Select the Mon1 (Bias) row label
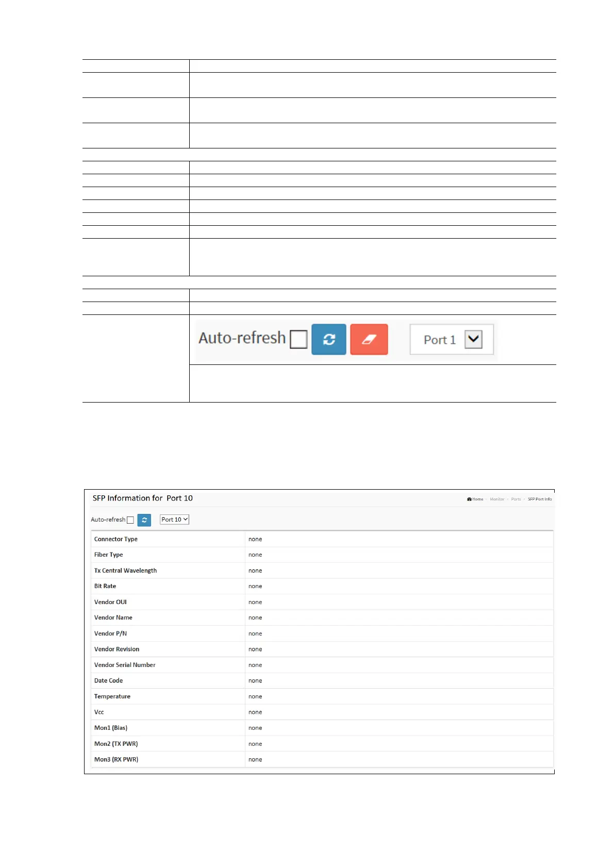The image size is (614, 868). coord(111,728)
